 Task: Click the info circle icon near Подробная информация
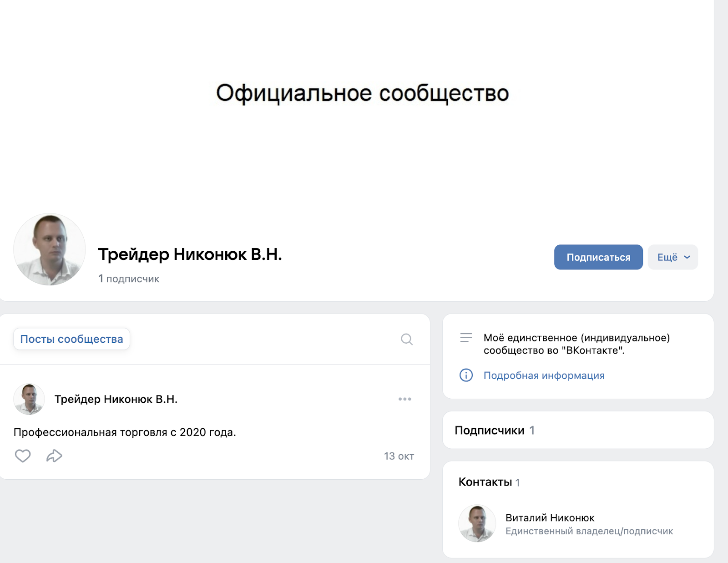pyautogui.click(x=465, y=375)
